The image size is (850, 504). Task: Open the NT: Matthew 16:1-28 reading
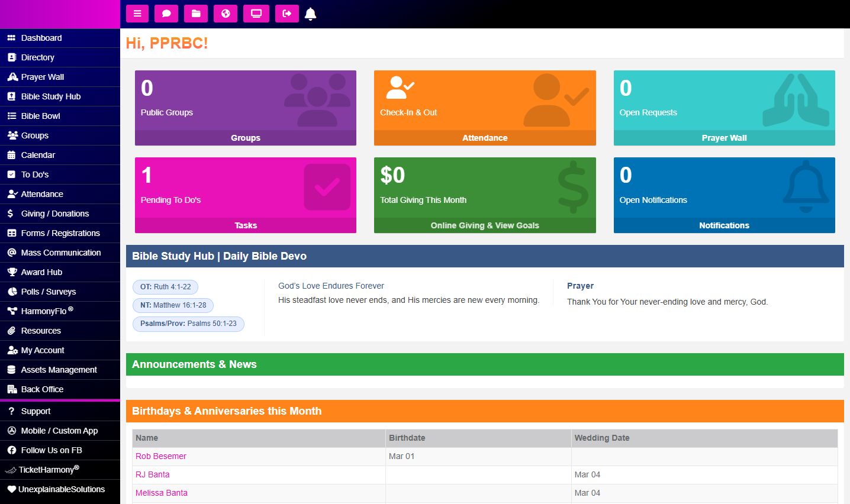[173, 305]
